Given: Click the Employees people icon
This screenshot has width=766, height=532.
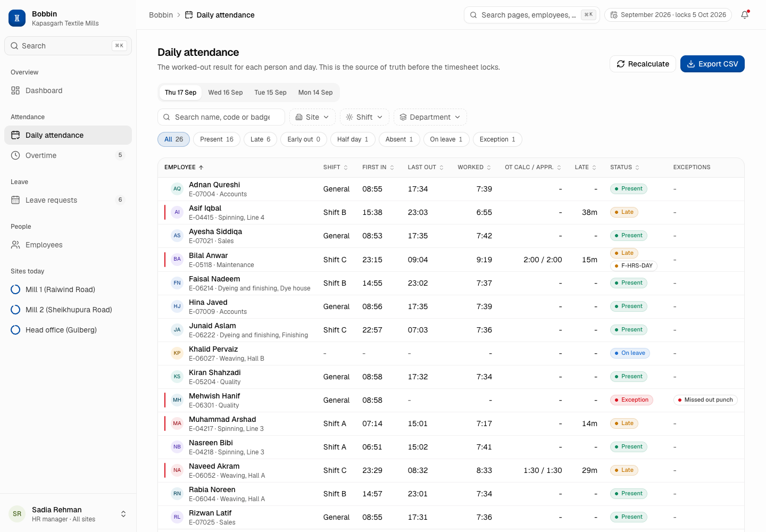Looking at the screenshot, I should pos(15,245).
